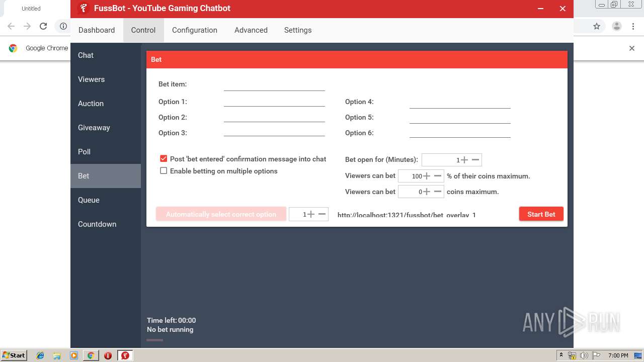Click the Option 1 input field

[x=274, y=101]
